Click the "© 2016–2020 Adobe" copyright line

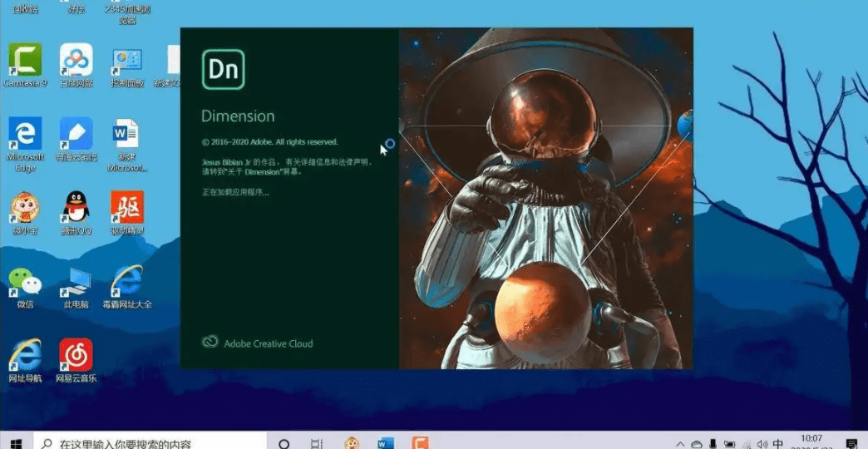tap(269, 141)
